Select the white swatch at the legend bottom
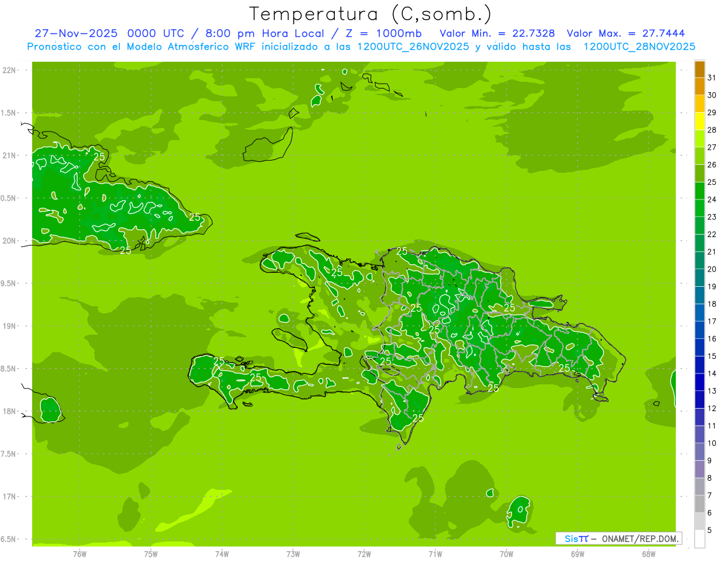The width and height of the screenshot is (728, 562). click(699, 539)
